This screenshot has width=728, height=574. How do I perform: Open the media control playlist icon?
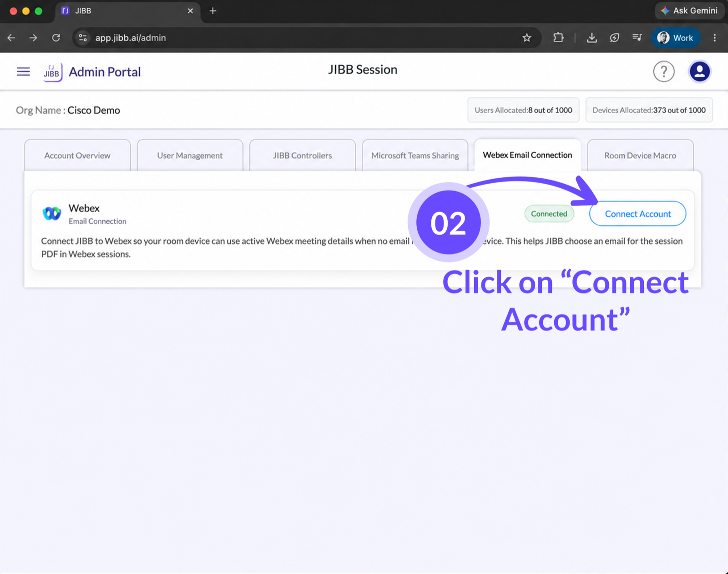click(637, 37)
